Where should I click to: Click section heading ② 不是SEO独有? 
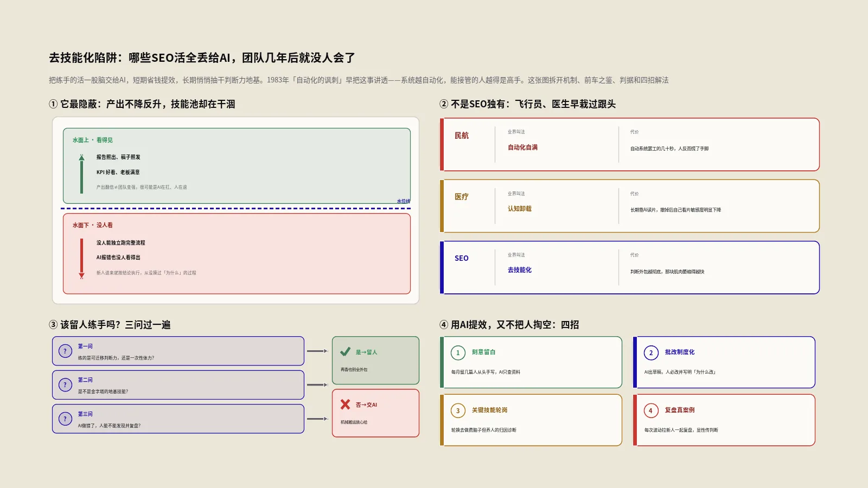tap(528, 104)
